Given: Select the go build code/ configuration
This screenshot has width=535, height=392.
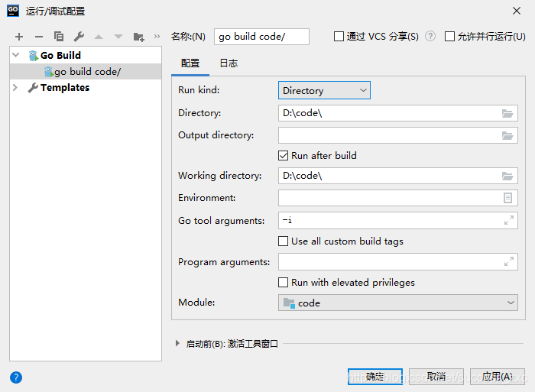Looking at the screenshot, I should pos(86,72).
